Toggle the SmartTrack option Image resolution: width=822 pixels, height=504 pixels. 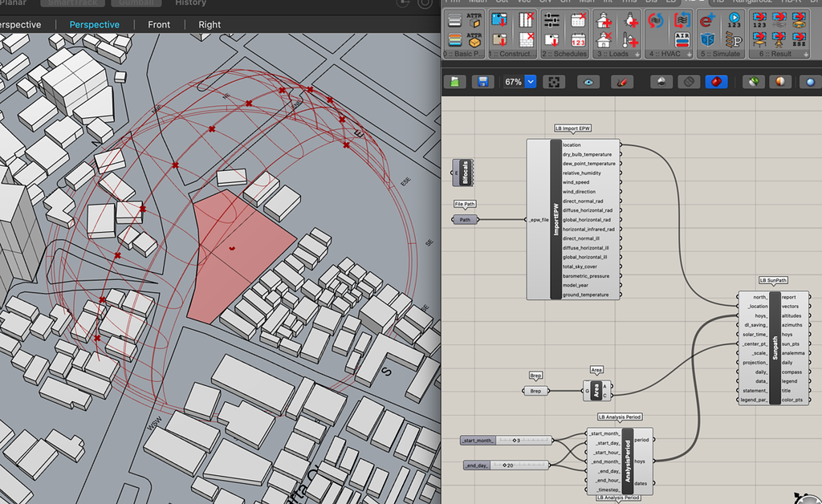pyautogui.click(x=71, y=3)
